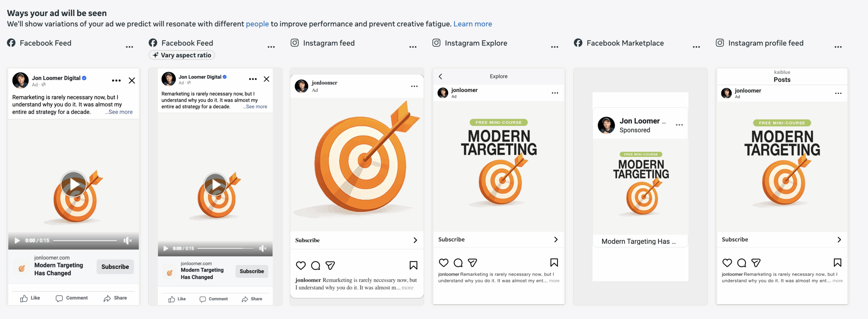Click Like in the first Facebook Feed preview
868x319 pixels.
tap(30, 298)
